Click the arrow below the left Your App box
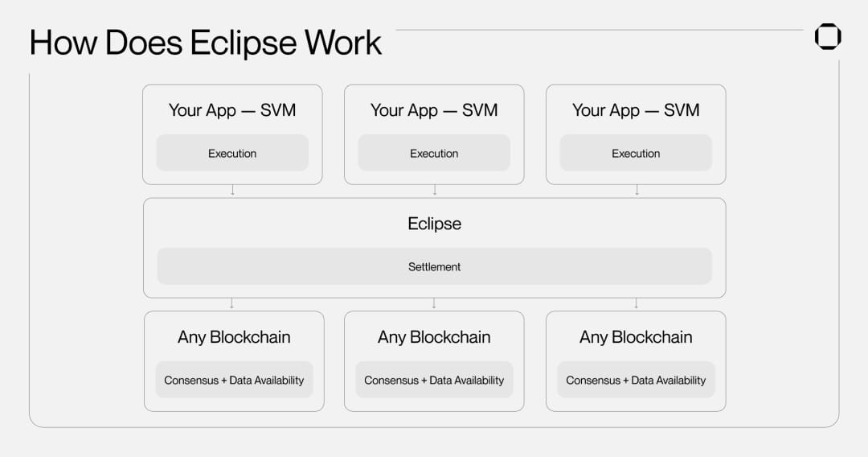Image resolution: width=868 pixels, height=457 pixels. pyautogui.click(x=232, y=191)
